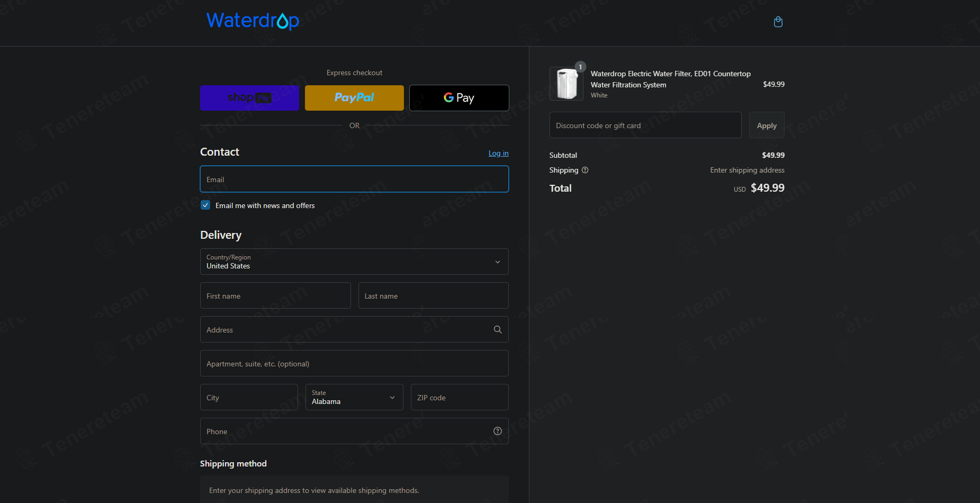The width and height of the screenshot is (980, 503).
Task: Click the Waterdrop logo
Action: click(x=253, y=21)
